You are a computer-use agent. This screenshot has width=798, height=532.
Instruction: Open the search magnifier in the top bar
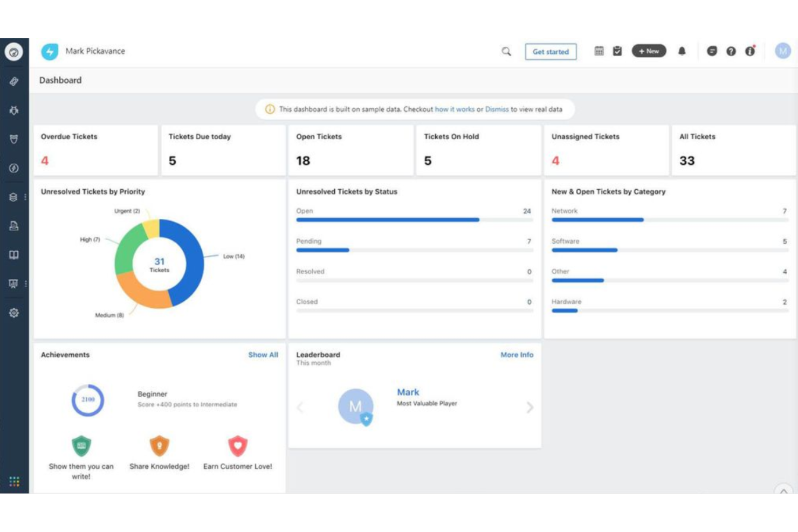coord(506,51)
